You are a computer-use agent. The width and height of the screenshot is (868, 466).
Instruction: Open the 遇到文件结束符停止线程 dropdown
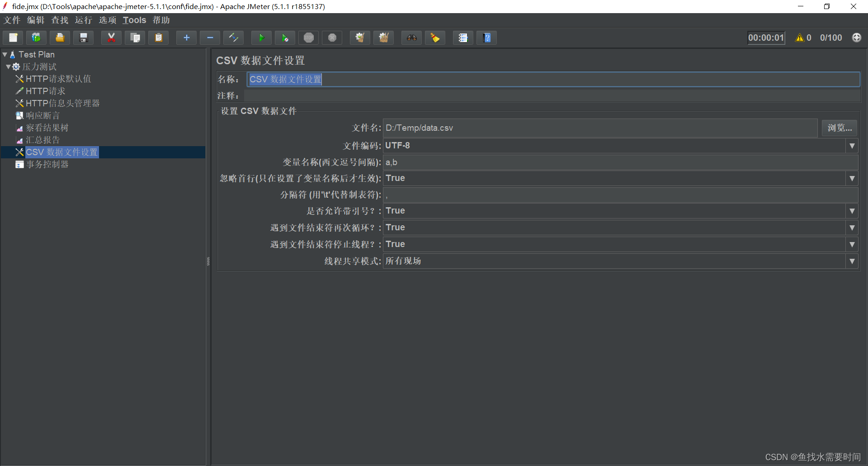pos(852,244)
